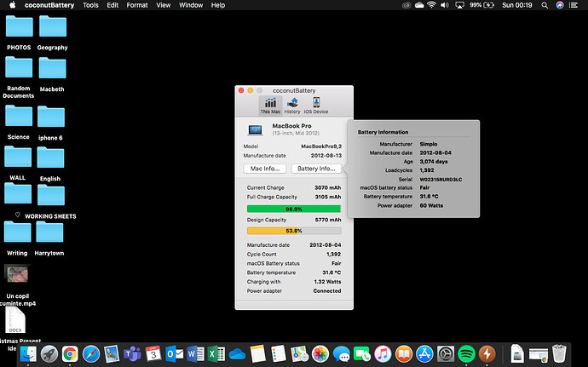The height and width of the screenshot is (367, 588).
Task: Click the yellow 53.8% capacity bar
Action: [x=294, y=231]
